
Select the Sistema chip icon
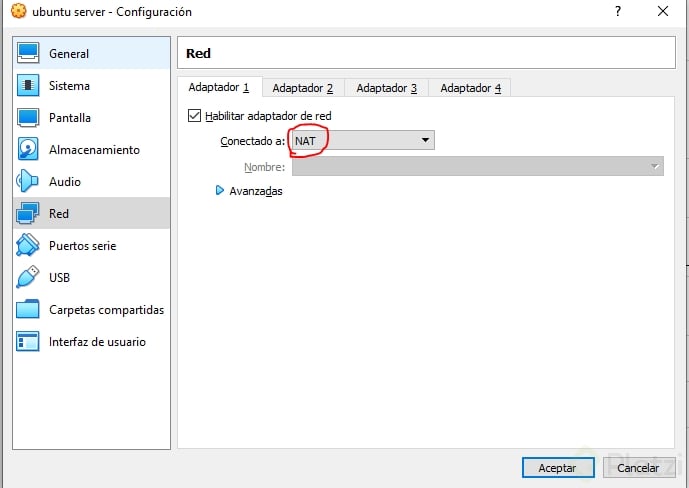pos(28,86)
